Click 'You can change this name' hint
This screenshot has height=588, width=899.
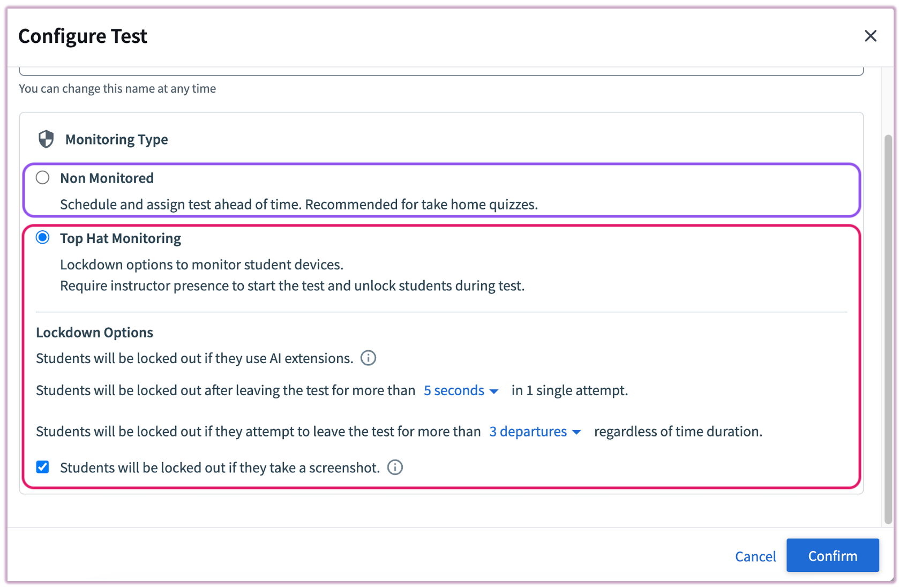pyautogui.click(x=117, y=89)
